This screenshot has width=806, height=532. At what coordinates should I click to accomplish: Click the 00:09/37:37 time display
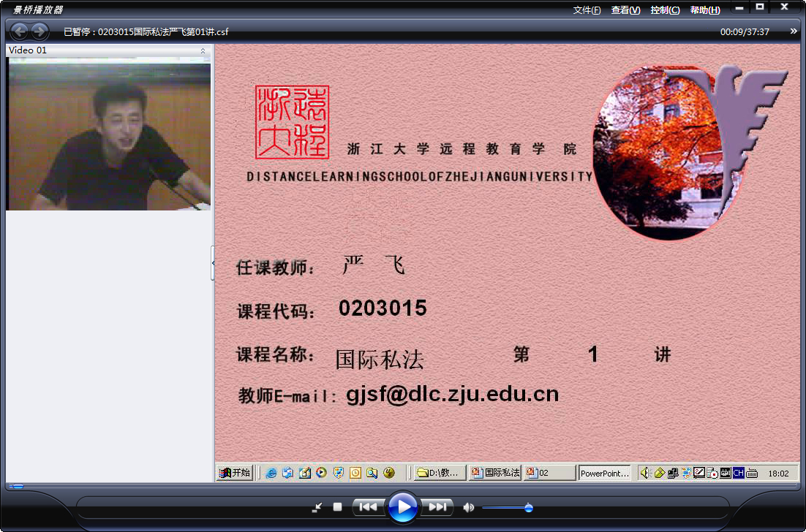(x=745, y=32)
